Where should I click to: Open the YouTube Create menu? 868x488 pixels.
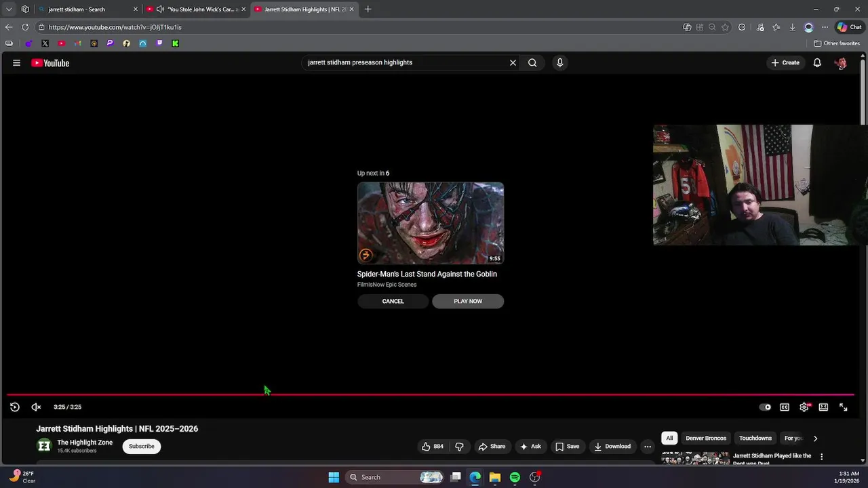[x=785, y=62]
